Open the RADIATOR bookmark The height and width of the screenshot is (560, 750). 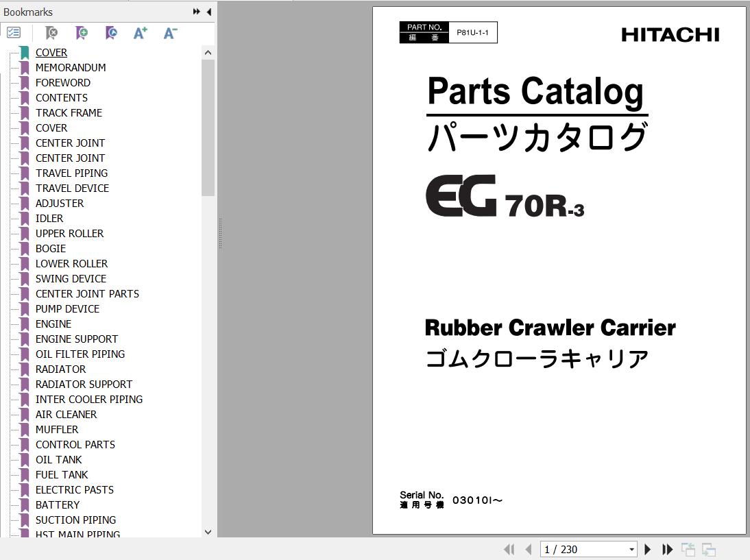[61, 369]
